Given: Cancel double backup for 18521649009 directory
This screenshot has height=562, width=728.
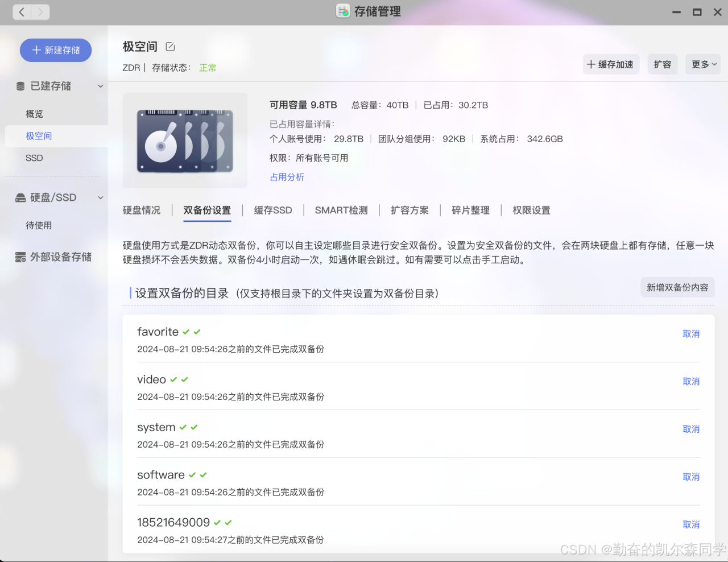Looking at the screenshot, I should point(690,524).
